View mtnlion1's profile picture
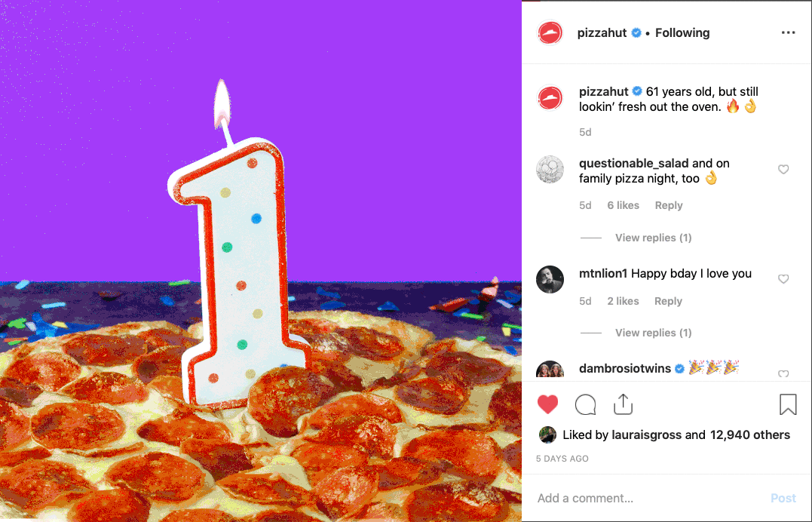 [x=550, y=279]
